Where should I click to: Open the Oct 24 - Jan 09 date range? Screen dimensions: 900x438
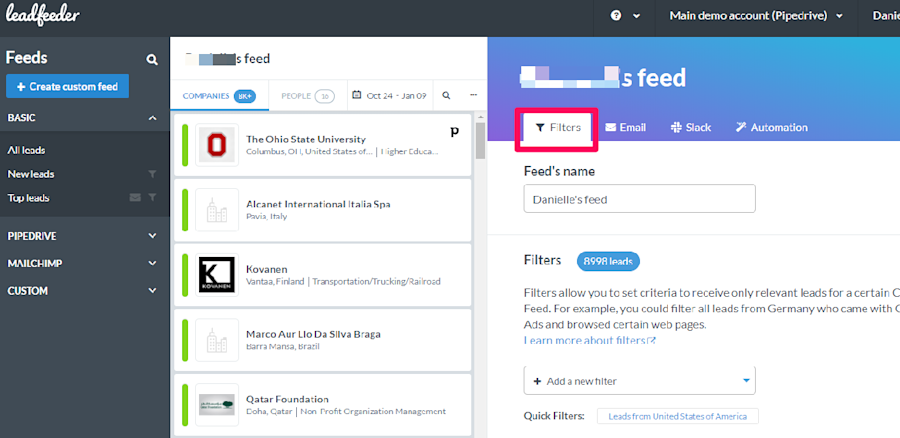(389, 96)
